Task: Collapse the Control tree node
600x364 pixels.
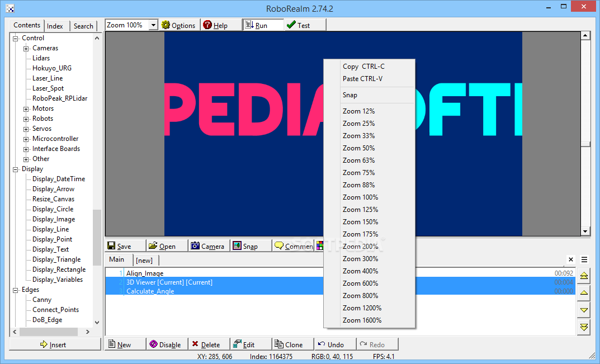Action: pos(16,38)
